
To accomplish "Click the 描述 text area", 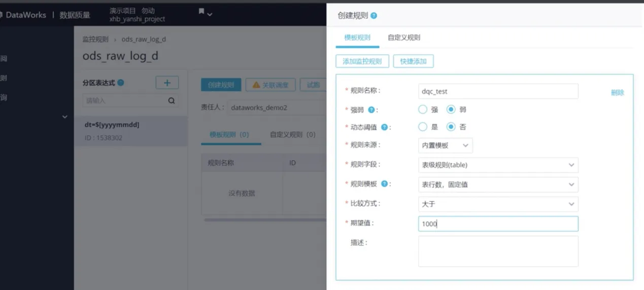I will (498, 251).
